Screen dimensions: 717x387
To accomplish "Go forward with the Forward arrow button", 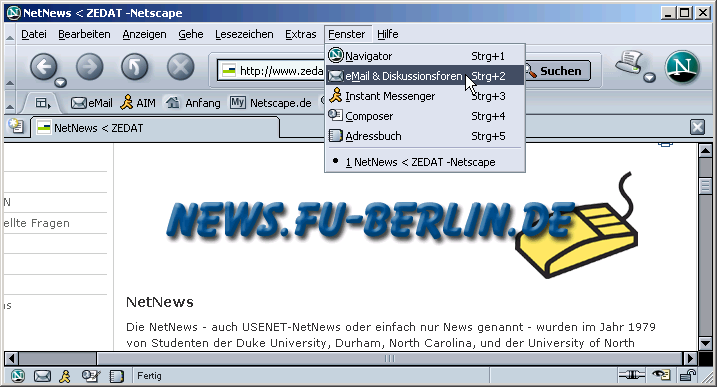I will [x=89, y=67].
